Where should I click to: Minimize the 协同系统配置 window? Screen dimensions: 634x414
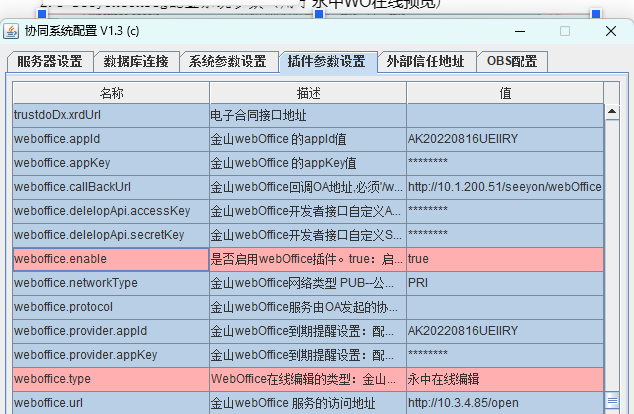pos(520,31)
